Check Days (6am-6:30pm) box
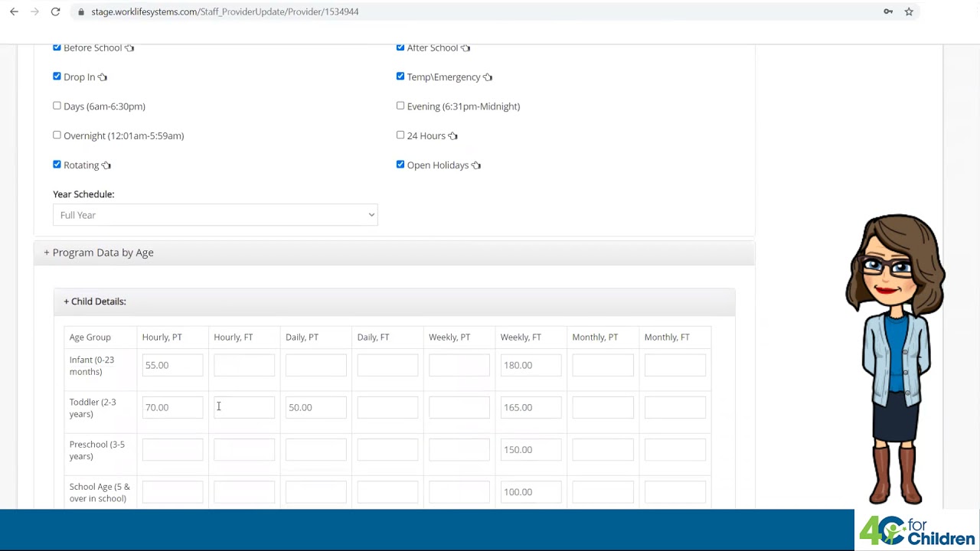The height and width of the screenshot is (551, 980). [57, 106]
